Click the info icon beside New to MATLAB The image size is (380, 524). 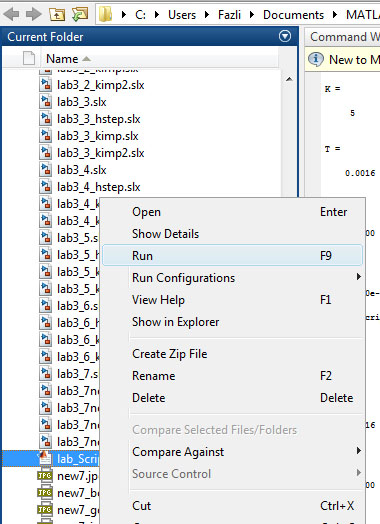point(315,59)
